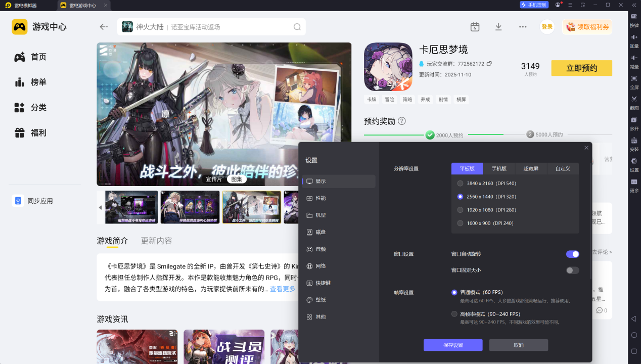Screen dimensions: 641x364
Task: Select 高帧率模式 90~240 FPS radio
Action: 454,314
